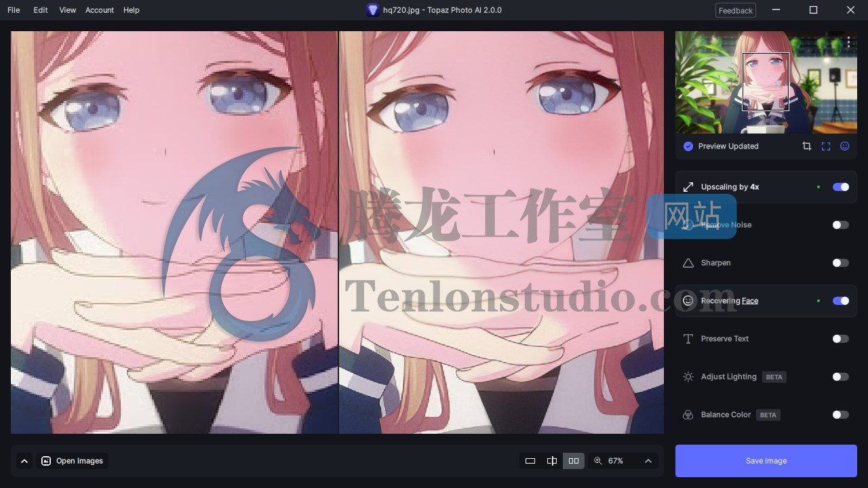Click the Topaz Photo AI gem logo
This screenshot has height=488, width=868.
372,10
